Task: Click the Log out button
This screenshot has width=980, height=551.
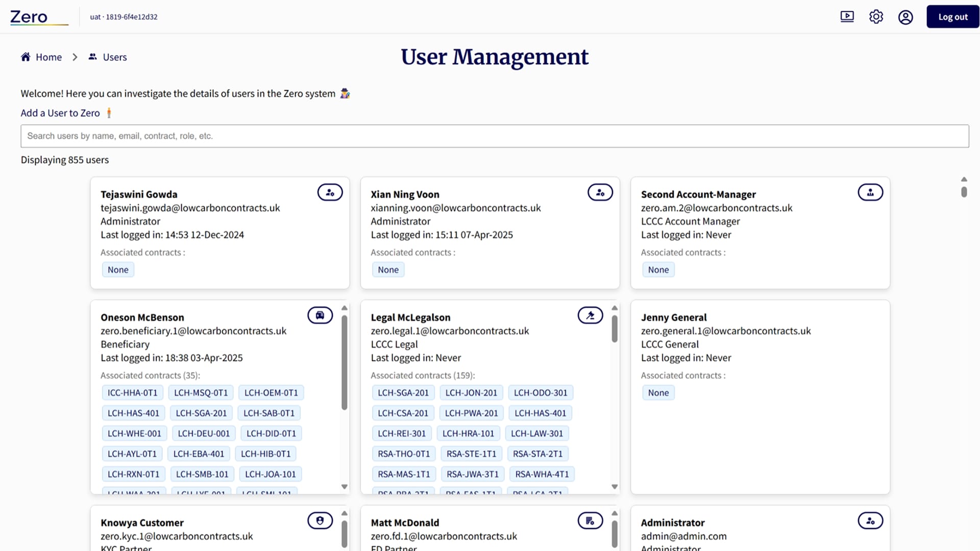Action: coord(952,17)
